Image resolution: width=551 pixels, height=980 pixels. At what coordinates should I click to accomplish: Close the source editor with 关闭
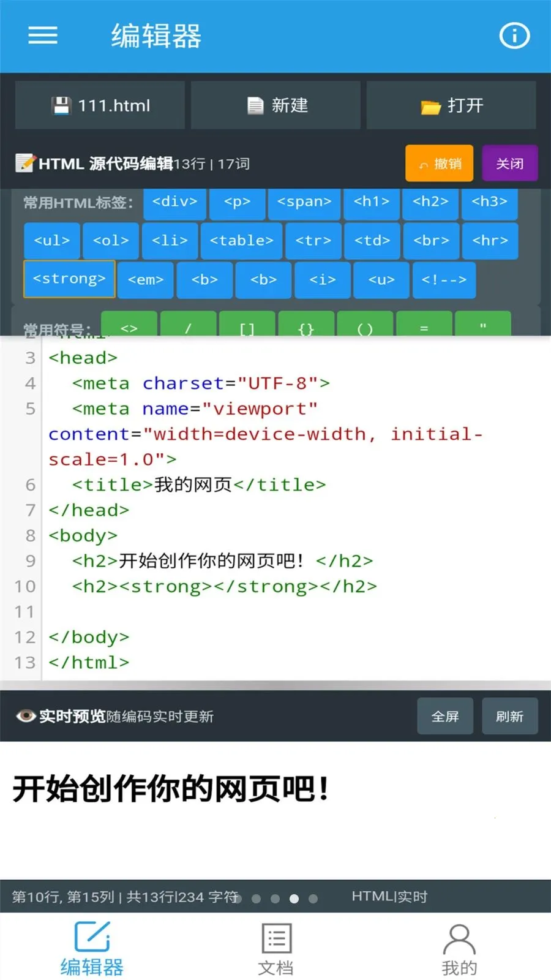tap(509, 164)
